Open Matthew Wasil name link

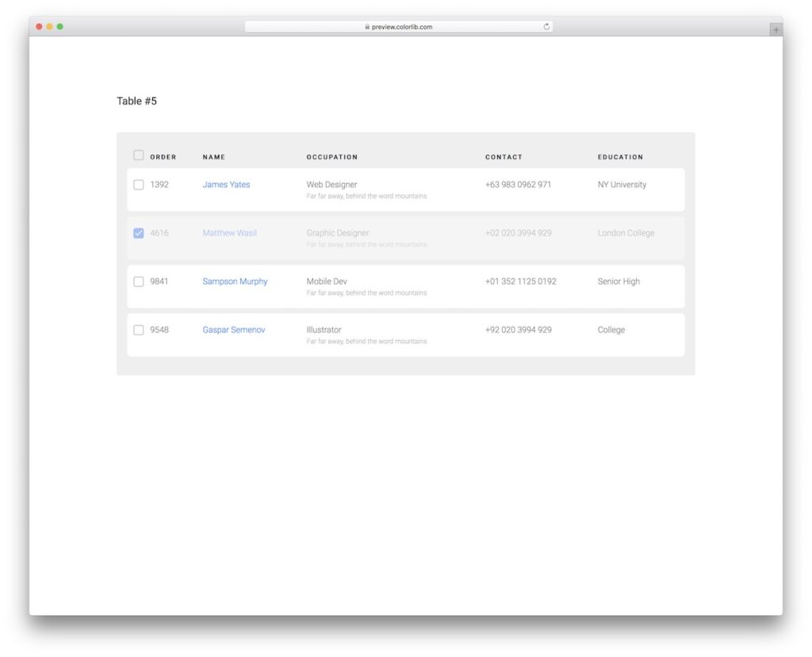[229, 233]
